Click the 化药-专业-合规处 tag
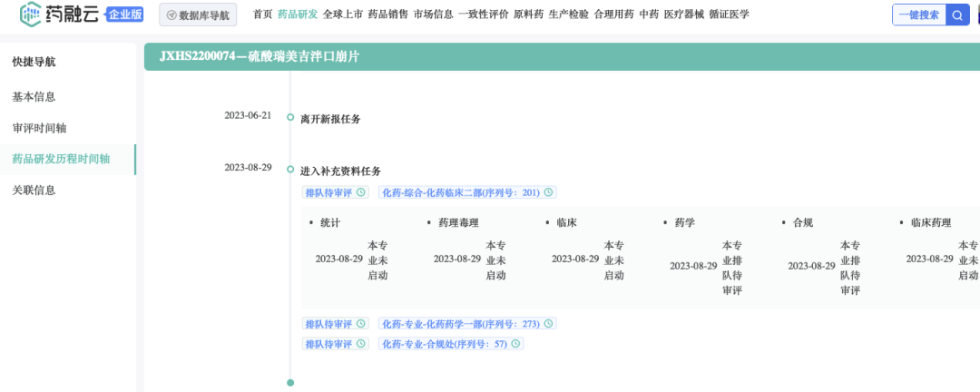980x392 pixels. (x=443, y=344)
